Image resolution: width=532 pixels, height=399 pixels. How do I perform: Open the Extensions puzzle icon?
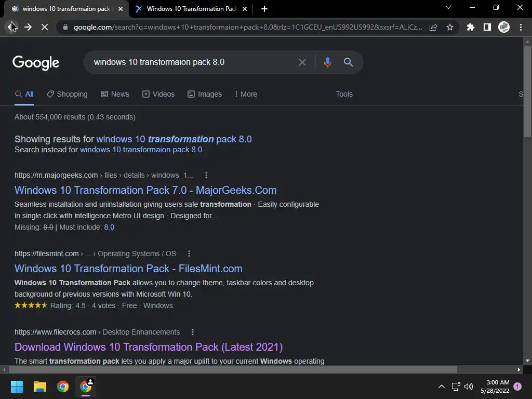(x=470, y=27)
